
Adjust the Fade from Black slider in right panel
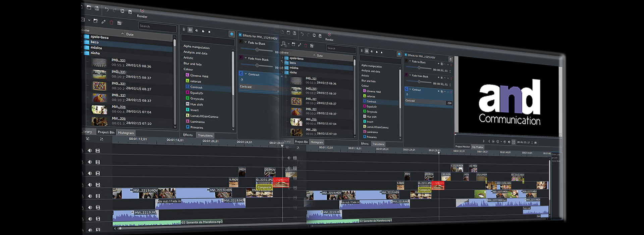[419, 82]
